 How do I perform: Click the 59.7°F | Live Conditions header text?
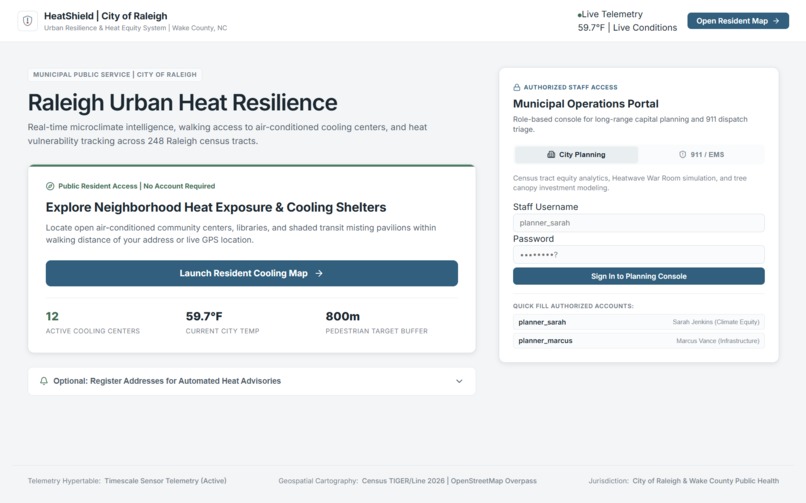click(x=627, y=28)
